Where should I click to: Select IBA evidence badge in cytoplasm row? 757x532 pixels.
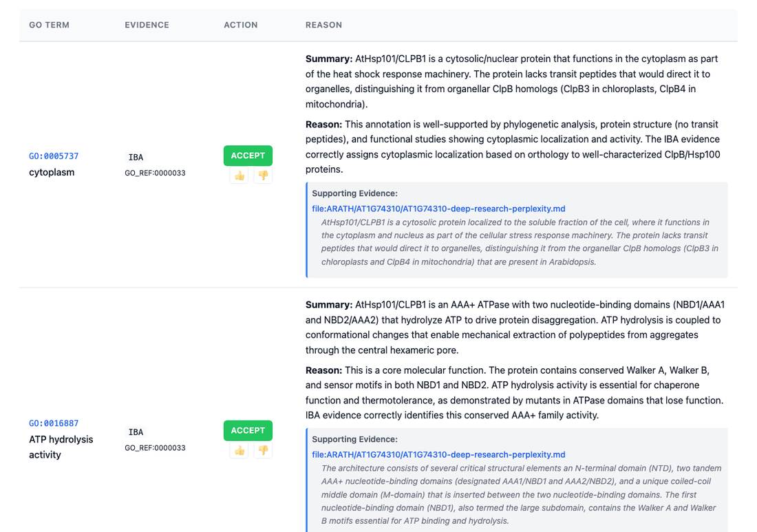coord(136,158)
